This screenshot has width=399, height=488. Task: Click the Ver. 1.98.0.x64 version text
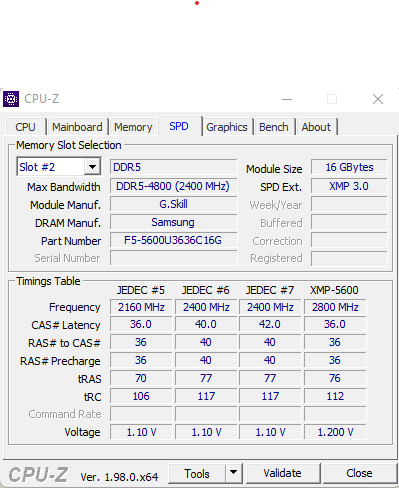(x=119, y=477)
